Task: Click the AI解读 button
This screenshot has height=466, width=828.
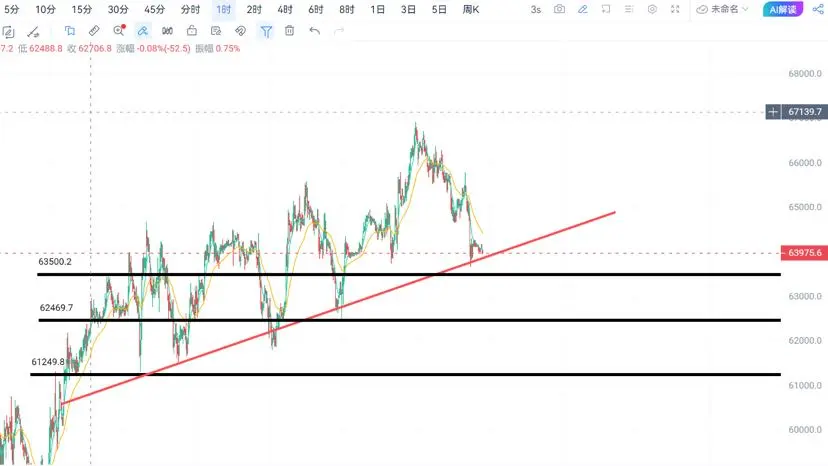Action: 783,10
